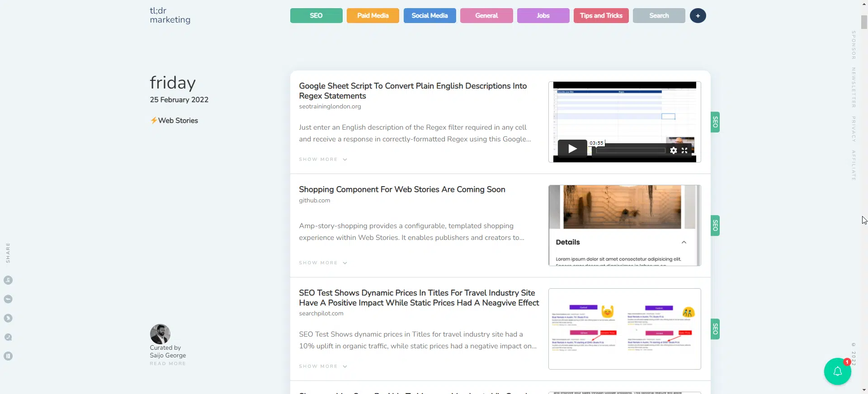Expand Show More under Shopping Component article
Viewport: 868px width, 394px height.
[x=323, y=263]
